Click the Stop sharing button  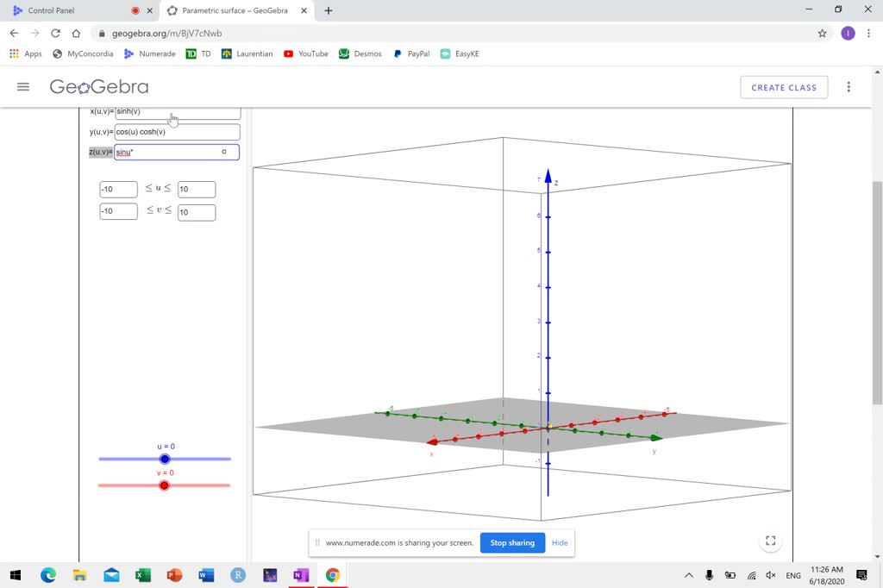pos(511,542)
